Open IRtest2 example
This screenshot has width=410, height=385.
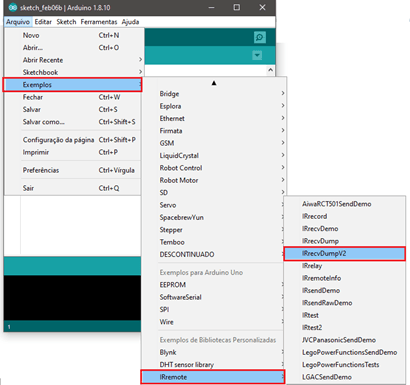(345, 327)
